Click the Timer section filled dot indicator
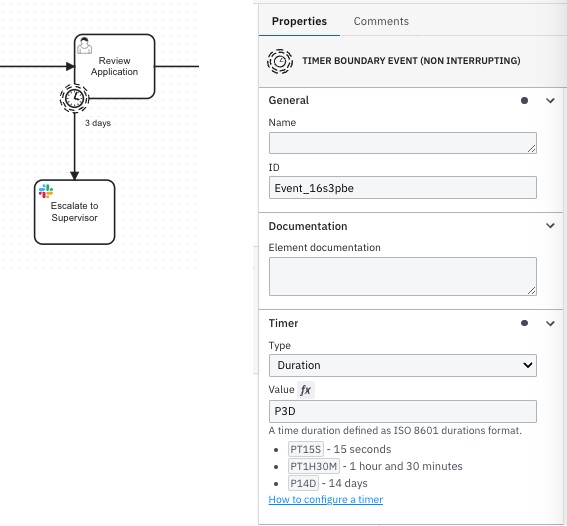 click(x=524, y=323)
